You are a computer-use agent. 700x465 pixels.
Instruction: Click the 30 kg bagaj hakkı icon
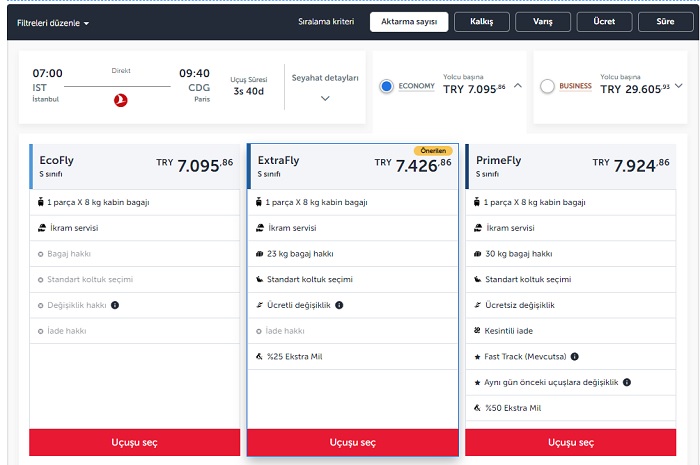click(x=477, y=254)
